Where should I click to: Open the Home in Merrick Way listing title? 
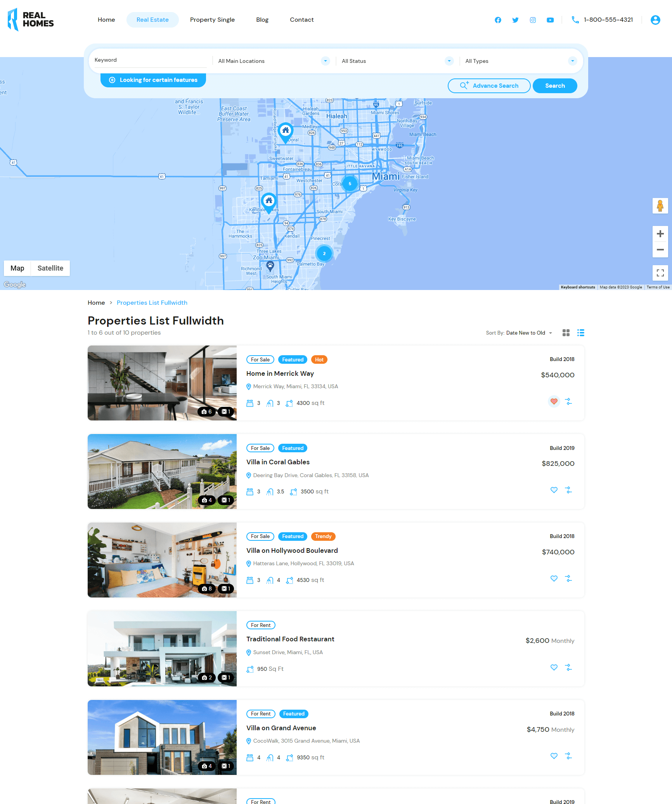(280, 373)
